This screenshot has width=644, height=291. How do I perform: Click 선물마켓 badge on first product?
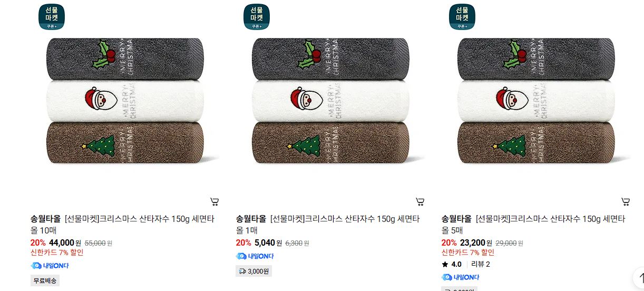pos(52,17)
